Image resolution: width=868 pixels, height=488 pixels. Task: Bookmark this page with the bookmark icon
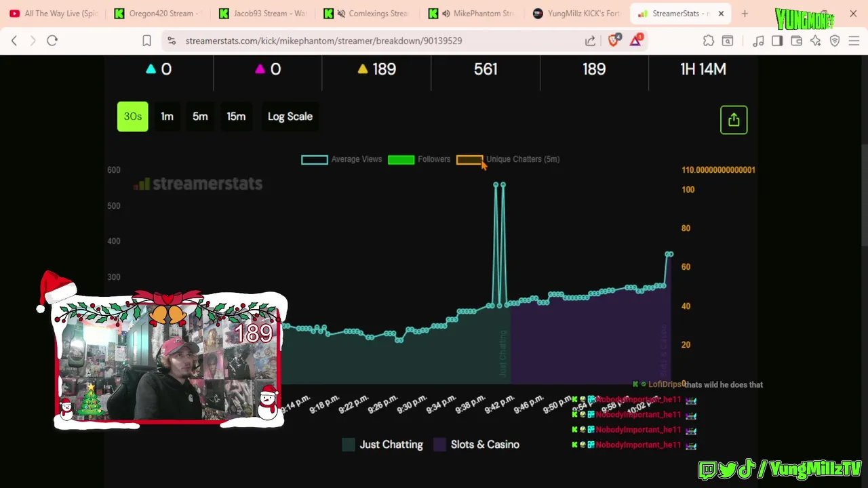click(x=146, y=41)
